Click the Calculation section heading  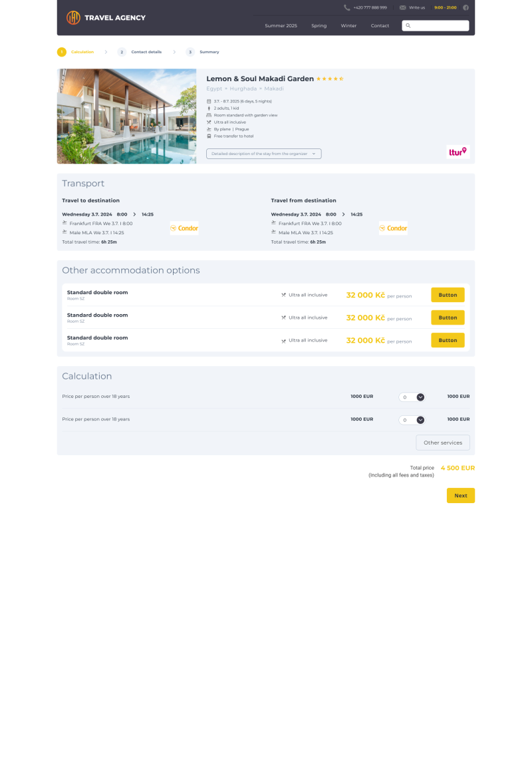pos(87,376)
